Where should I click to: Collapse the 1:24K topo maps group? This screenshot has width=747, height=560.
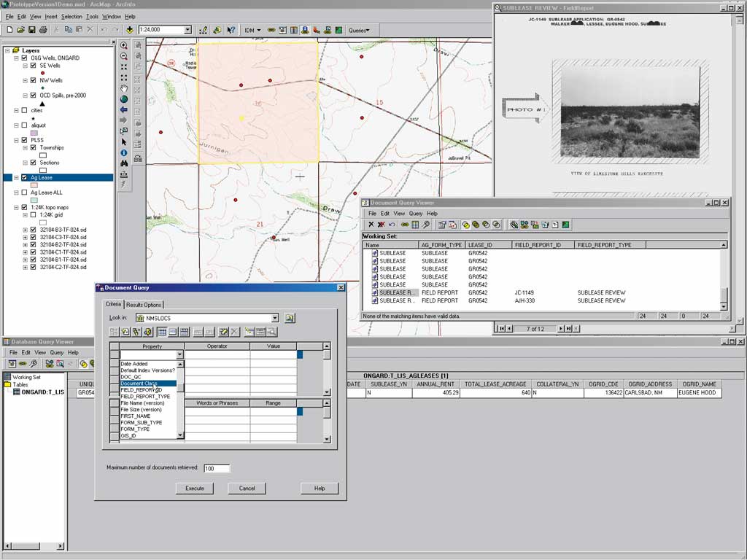16,208
